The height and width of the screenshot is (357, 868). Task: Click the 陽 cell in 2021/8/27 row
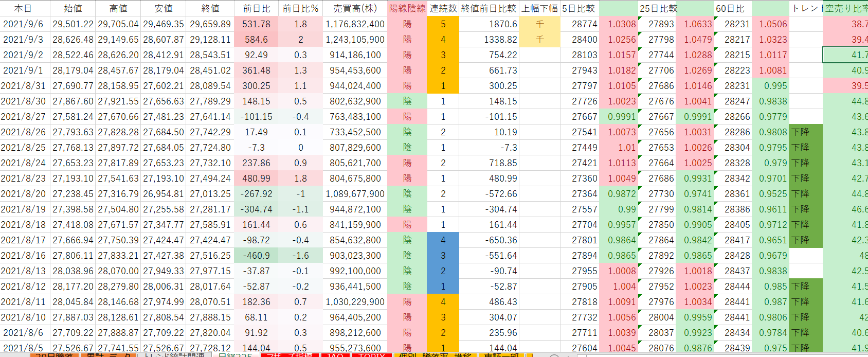[407, 116]
